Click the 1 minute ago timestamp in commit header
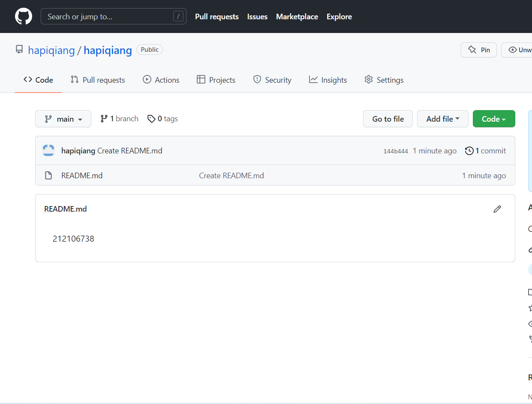The height and width of the screenshot is (404, 532). pos(435,151)
